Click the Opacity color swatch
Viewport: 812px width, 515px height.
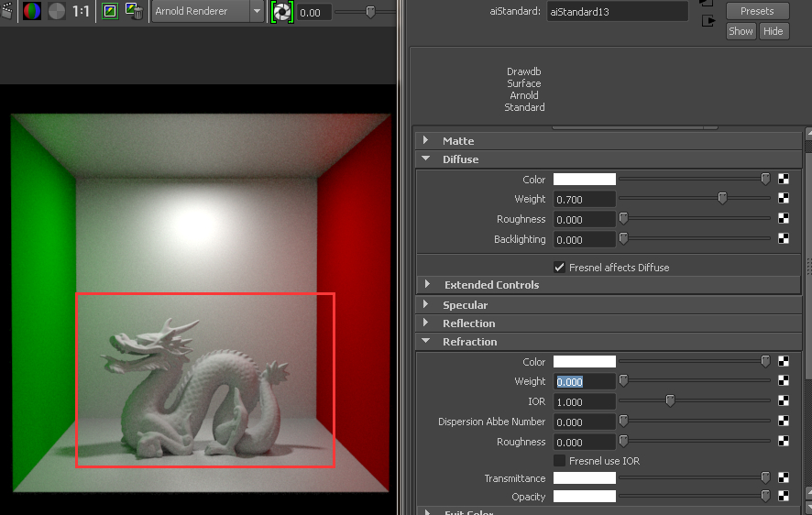click(584, 497)
